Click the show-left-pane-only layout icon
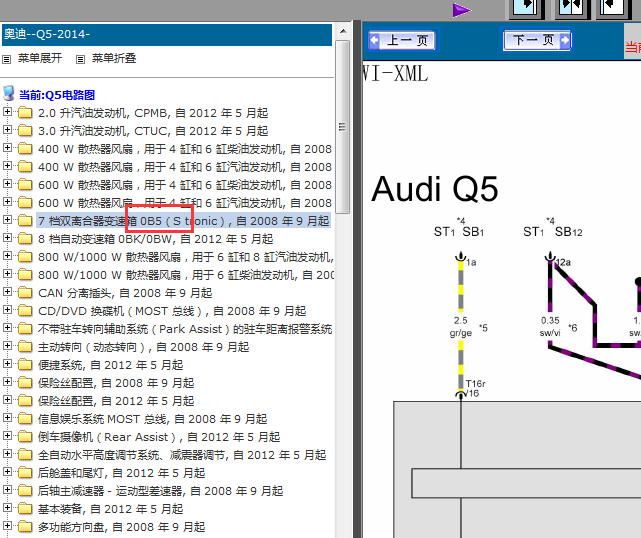The width and height of the screenshot is (641, 538). point(526,9)
